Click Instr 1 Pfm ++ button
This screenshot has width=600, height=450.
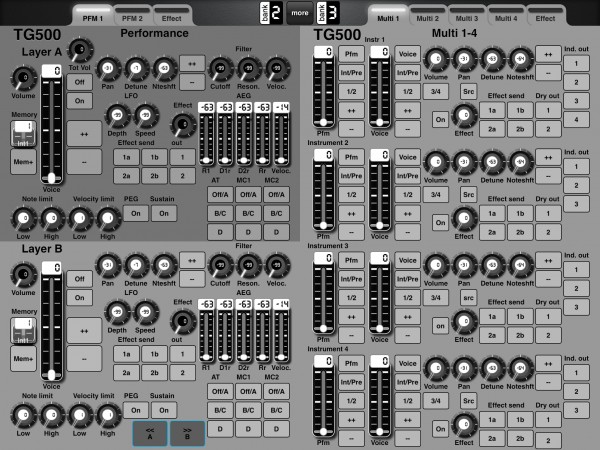(351, 111)
